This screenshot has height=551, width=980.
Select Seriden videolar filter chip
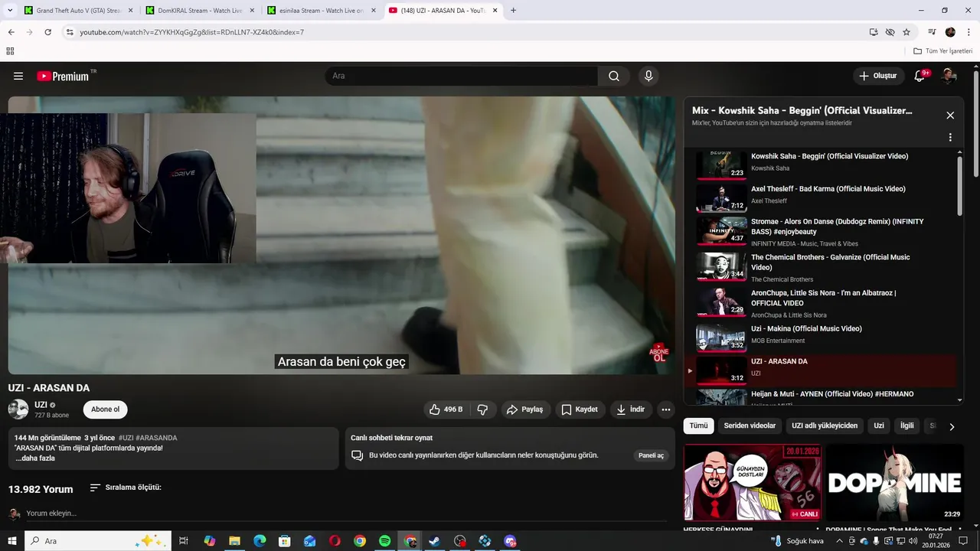[750, 426]
